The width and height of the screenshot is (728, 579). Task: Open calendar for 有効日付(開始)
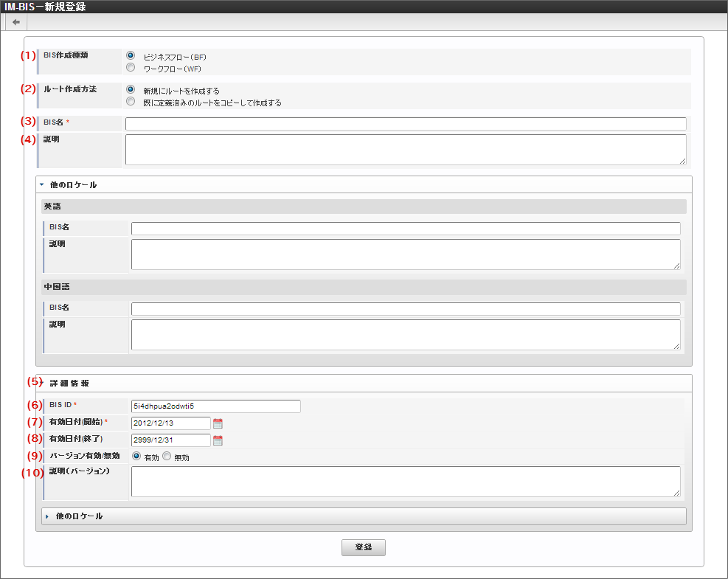click(x=218, y=423)
